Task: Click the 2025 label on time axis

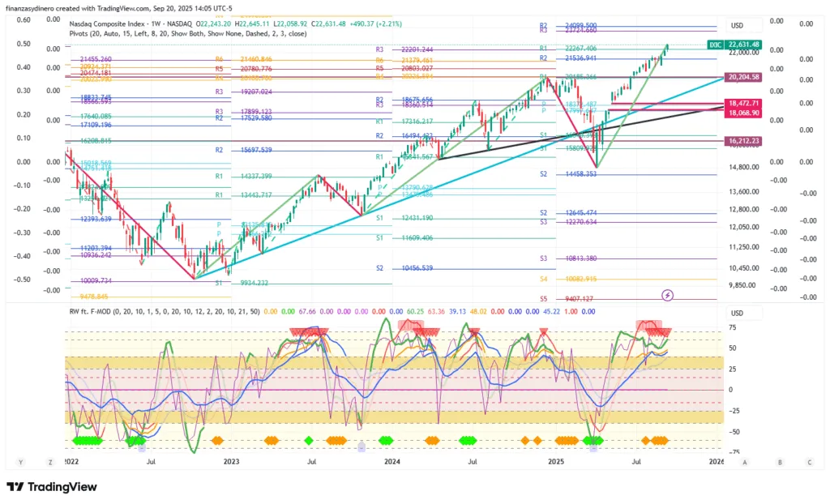Action: point(556,462)
